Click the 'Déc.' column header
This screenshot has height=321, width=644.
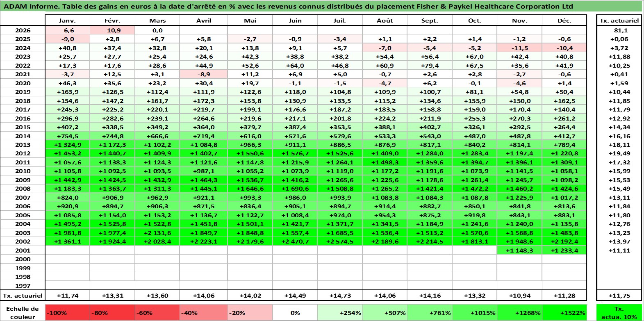click(564, 20)
